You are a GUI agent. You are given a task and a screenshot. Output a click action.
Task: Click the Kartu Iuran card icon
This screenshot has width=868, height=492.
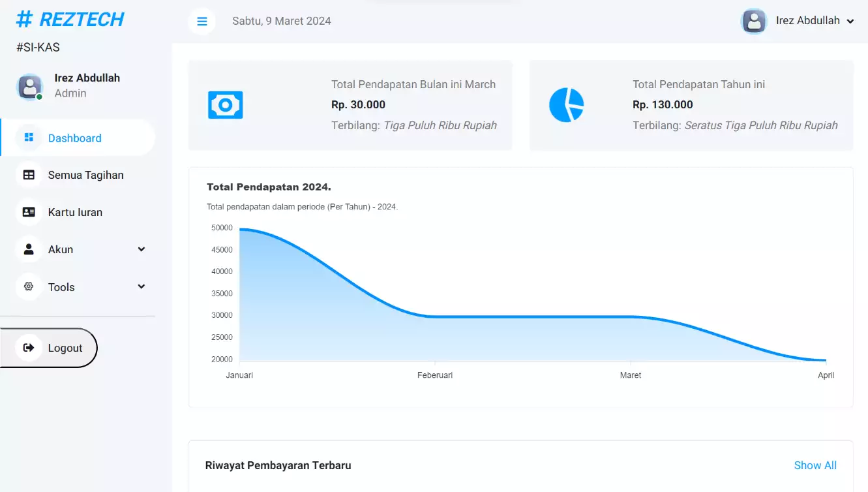click(29, 212)
